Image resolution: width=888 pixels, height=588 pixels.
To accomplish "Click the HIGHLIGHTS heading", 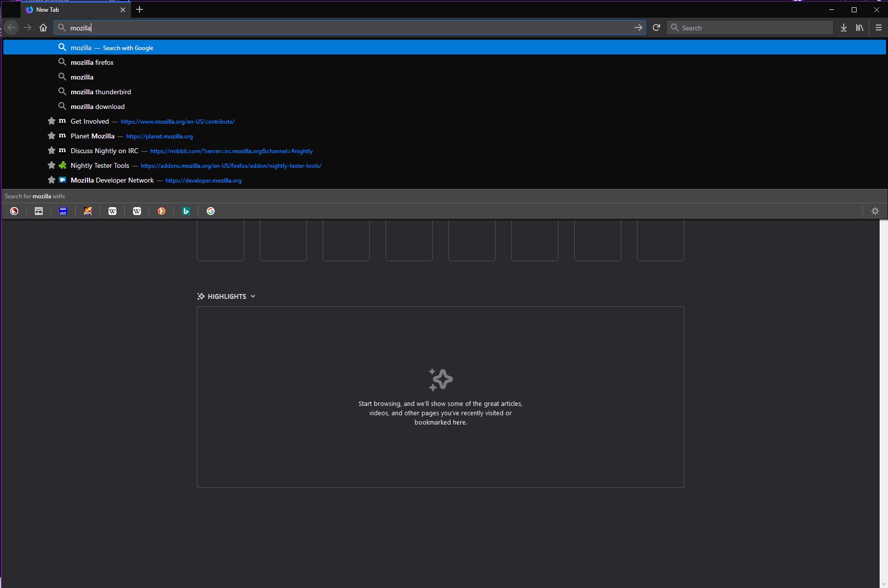I will (x=227, y=296).
